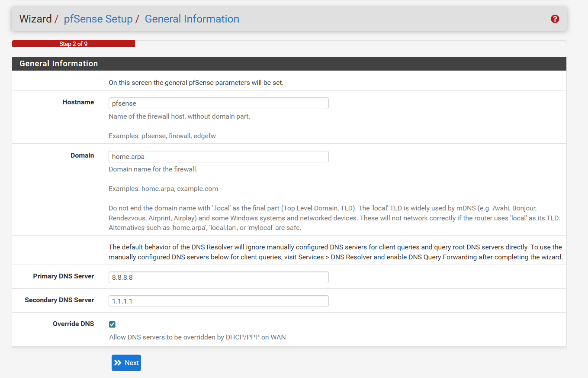588x378 pixels.
Task: Click the double-chevron icon on Next button
Action: [118, 363]
